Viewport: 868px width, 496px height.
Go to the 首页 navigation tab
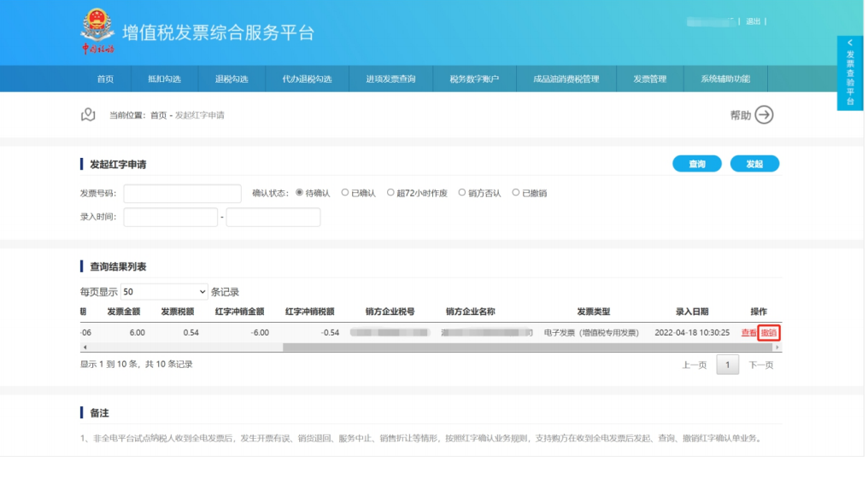(x=105, y=79)
